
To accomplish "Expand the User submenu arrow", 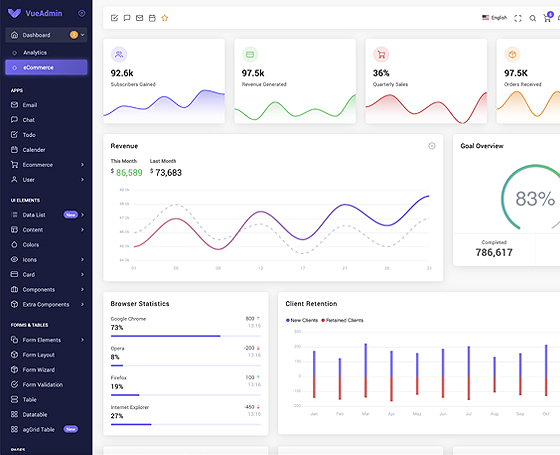I will pos(82,180).
